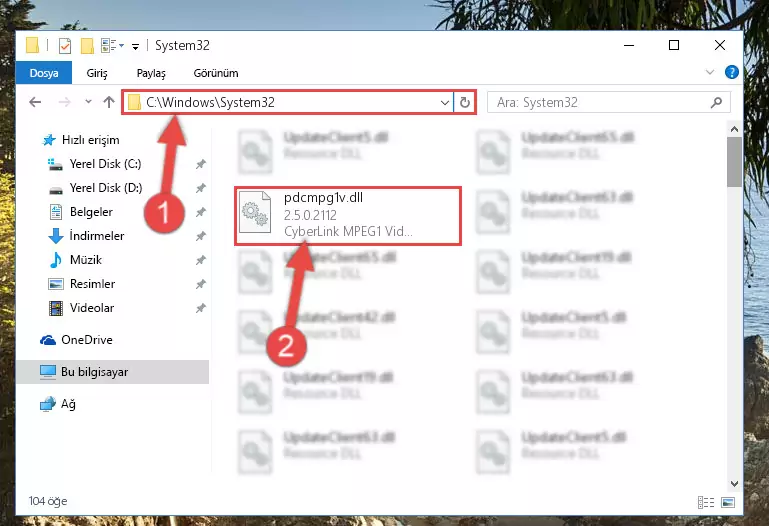Select Ağ network in navigation pane
This screenshot has width=769, height=526.
pos(57,404)
